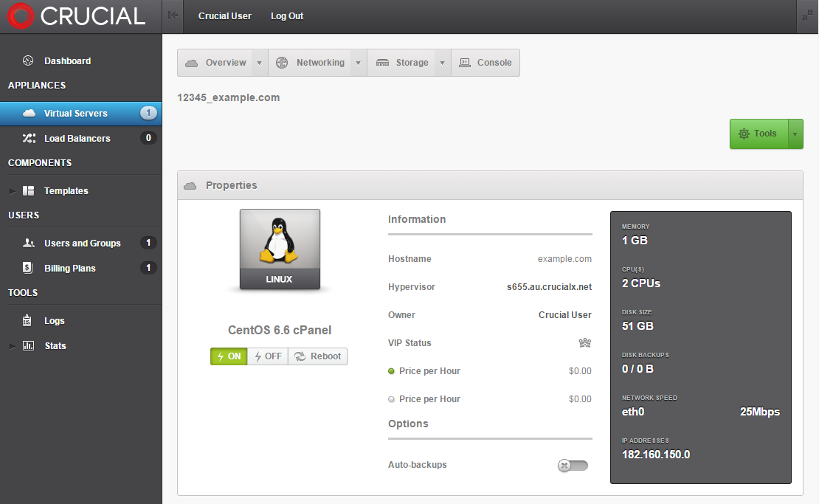Image resolution: width=819 pixels, height=504 pixels.
Task: Open the Storage dropdown arrow
Action: [x=443, y=63]
